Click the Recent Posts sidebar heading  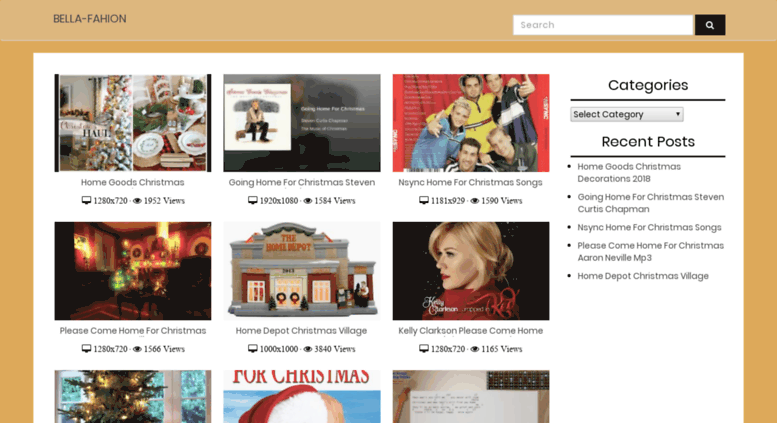[x=648, y=142]
